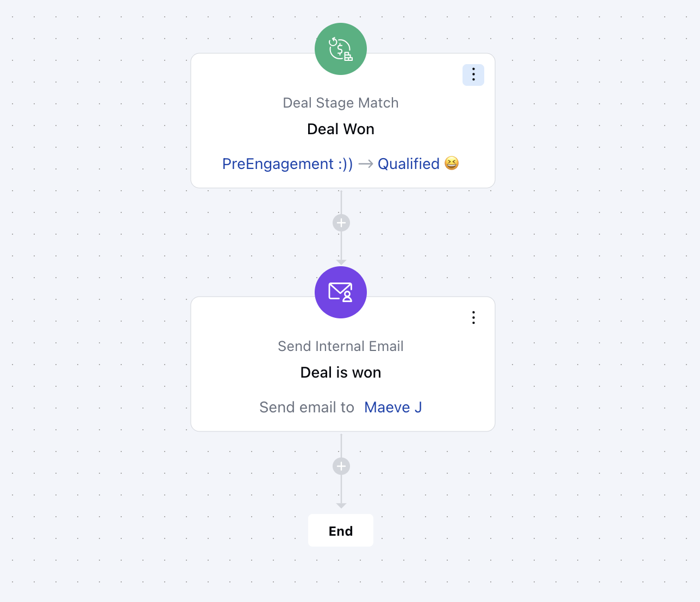Select the Deal is won title
Screen dimensions: 700x602
pos(341,372)
